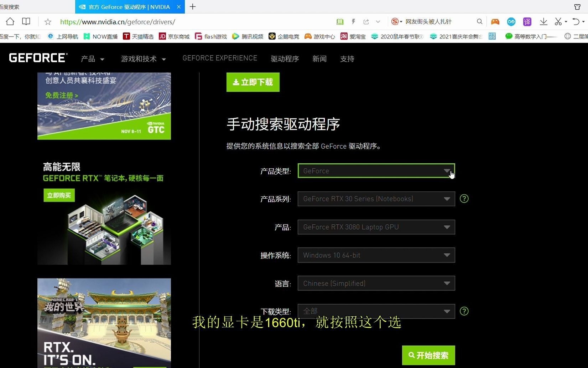Open the 新闻 nav item

pos(319,59)
